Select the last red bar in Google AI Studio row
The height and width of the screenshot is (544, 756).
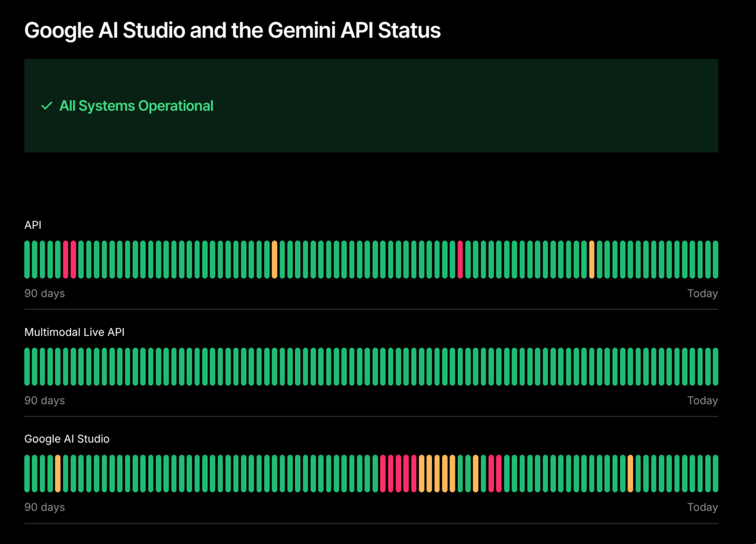(x=499, y=473)
